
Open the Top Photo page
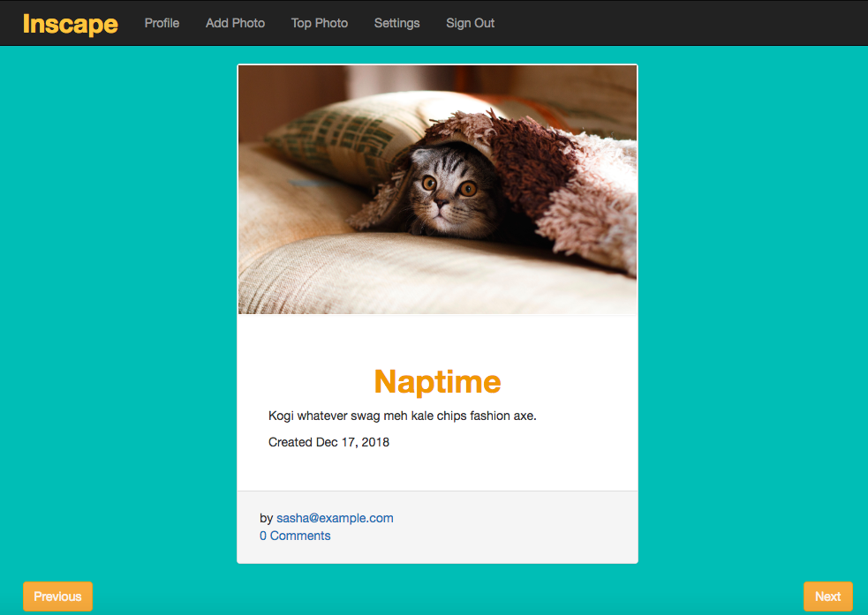click(x=320, y=23)
